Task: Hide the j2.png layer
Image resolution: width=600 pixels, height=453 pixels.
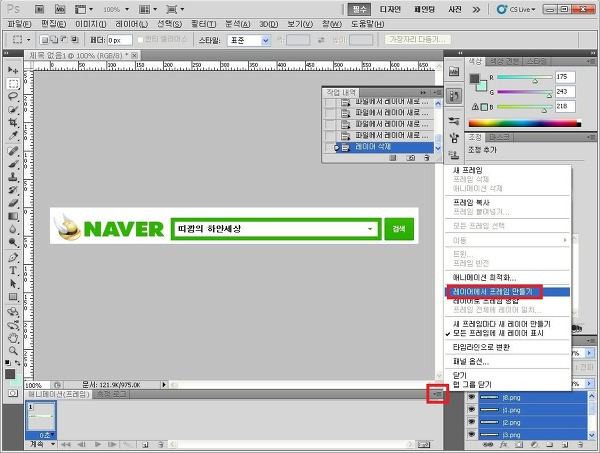Action: 471,422
